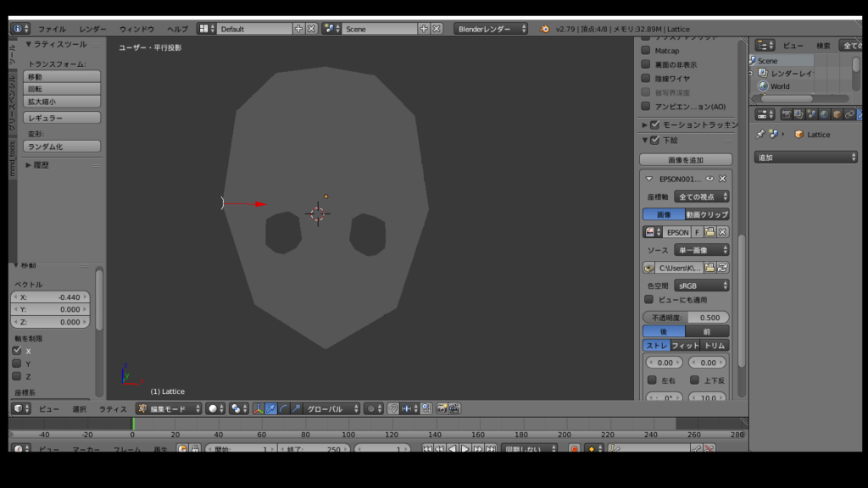Click the OpenGL render animation clapperboard icon
This screenshot has height=488, width=868.
[x=454, y=408]
